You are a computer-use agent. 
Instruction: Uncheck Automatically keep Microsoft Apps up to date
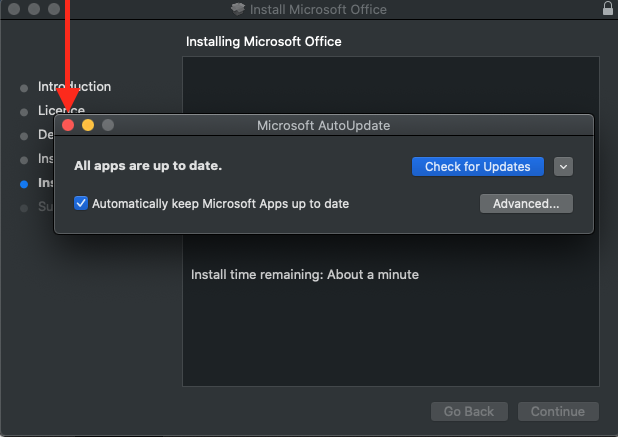(81, 203)
